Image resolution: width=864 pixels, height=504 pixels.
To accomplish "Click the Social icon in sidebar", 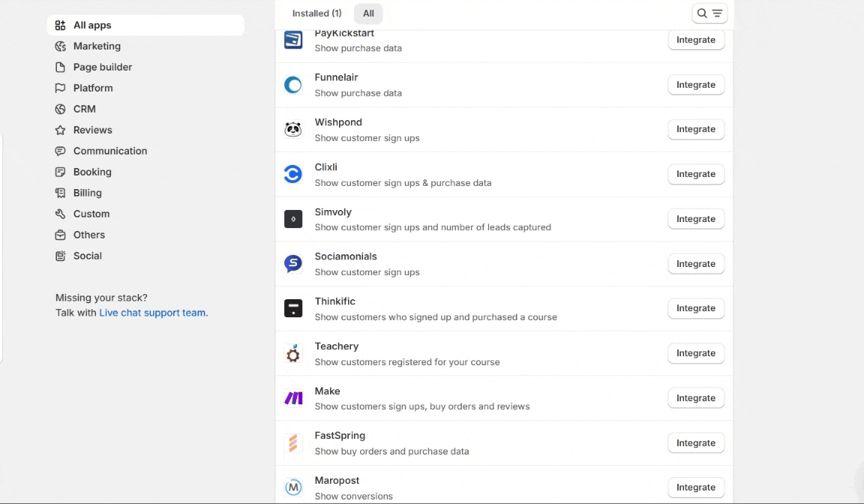I will (x=60, y=256).
